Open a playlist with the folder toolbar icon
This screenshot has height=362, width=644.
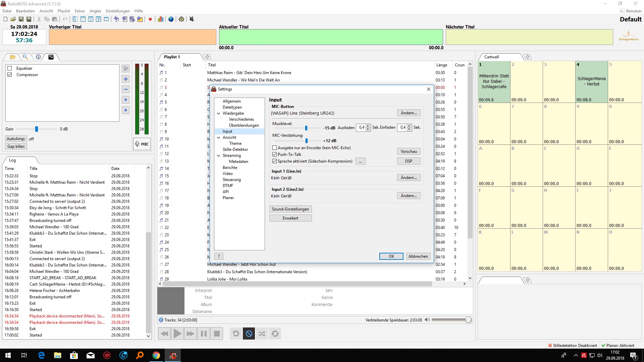[13, 19]
